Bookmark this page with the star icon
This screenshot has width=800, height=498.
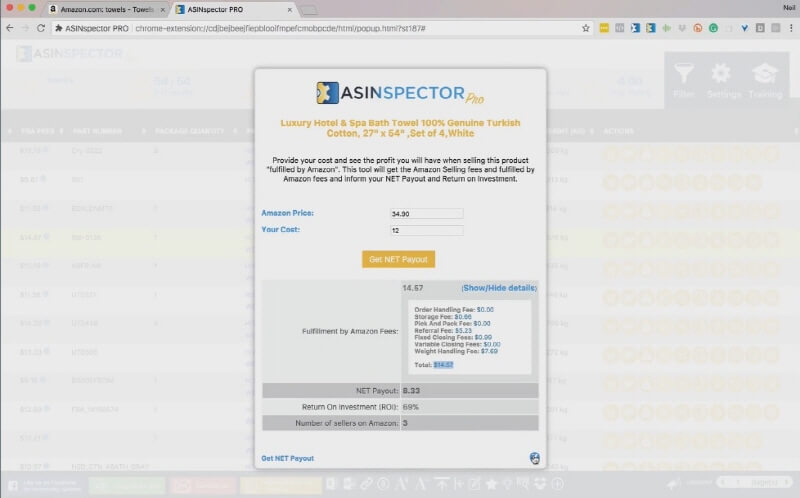click(586, 28)
